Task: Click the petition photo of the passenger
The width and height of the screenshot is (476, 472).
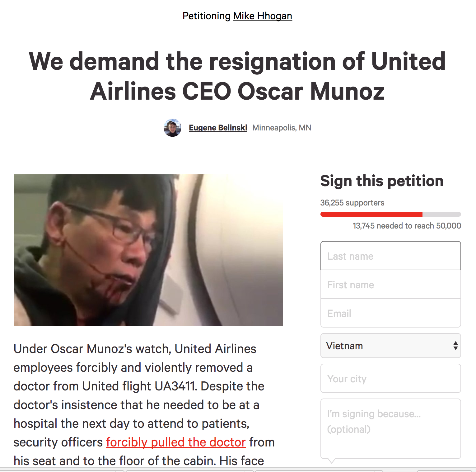Action: 148,250
